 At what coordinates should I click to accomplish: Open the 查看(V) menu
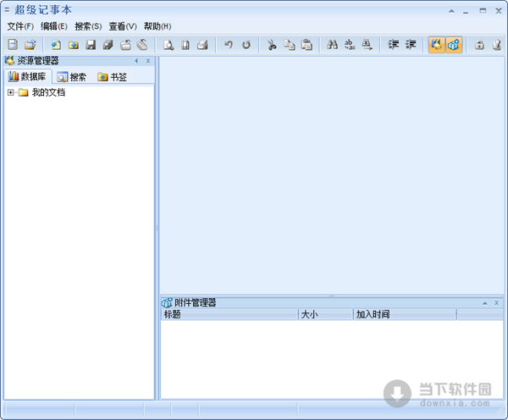point(123,26)
